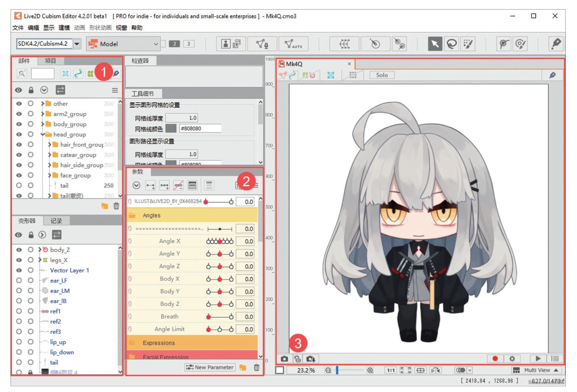Hide Vector Layer 1 in deformer list
577x392 pixels.
click(18, 270)
